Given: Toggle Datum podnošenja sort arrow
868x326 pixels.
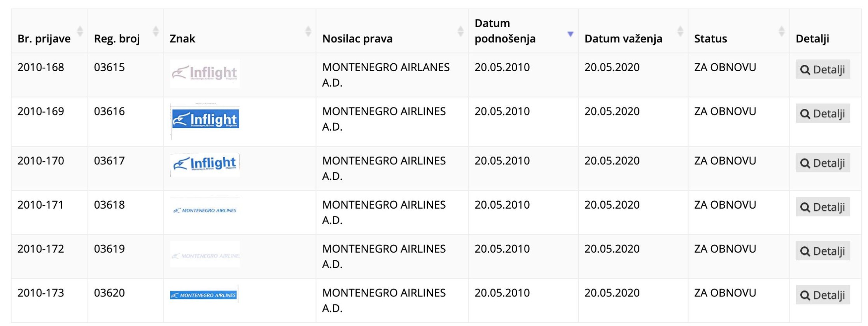Looking at the screenshot, I should coord(570,34).
